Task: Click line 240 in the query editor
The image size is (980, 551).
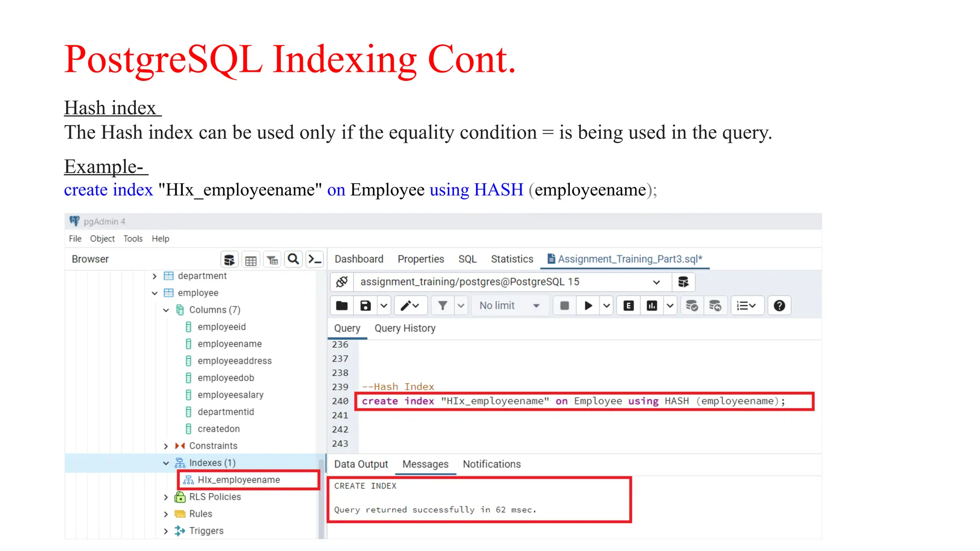Action: (574, 401)
